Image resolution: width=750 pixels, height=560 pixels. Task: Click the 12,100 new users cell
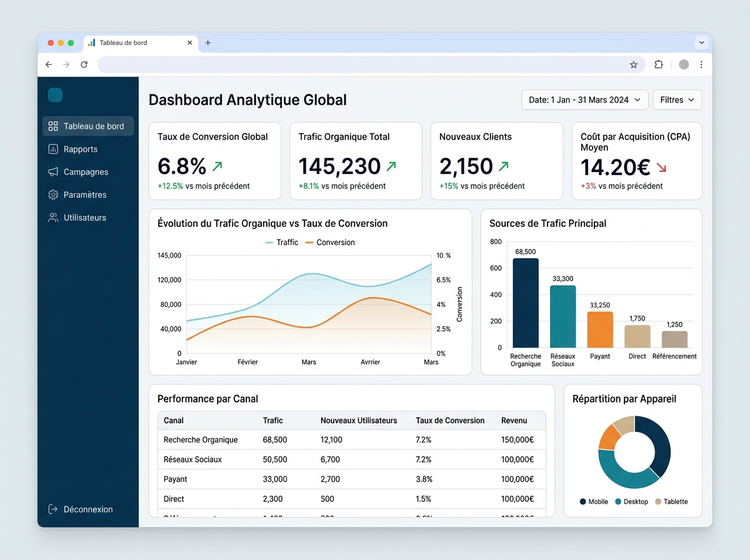331,440
